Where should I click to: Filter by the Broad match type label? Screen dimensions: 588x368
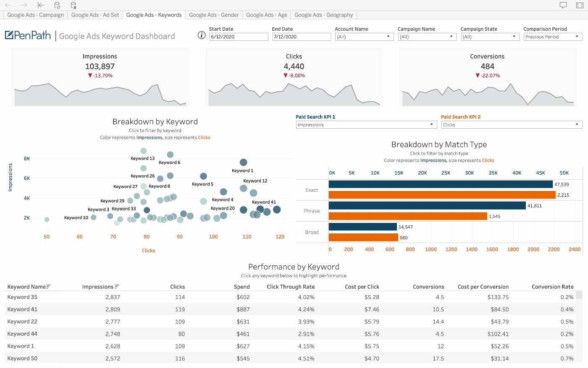312,232
